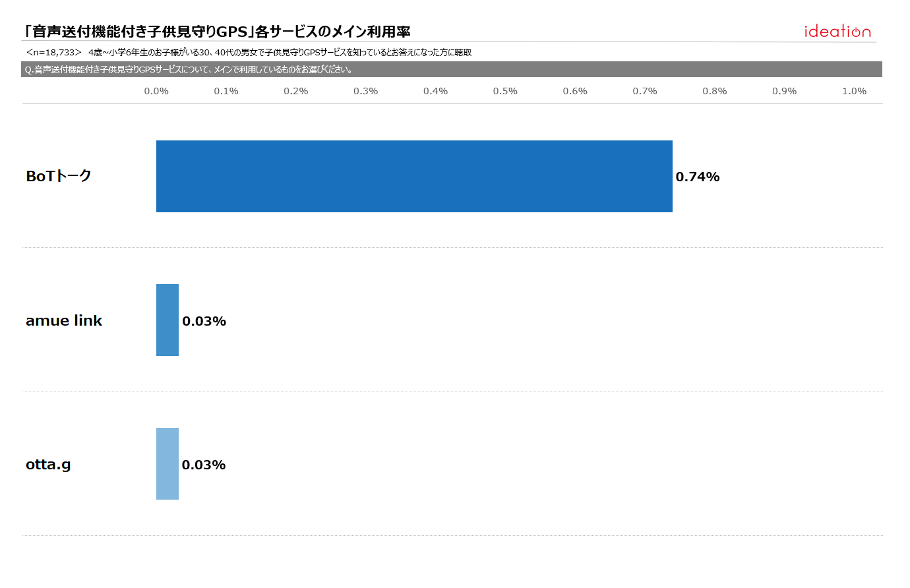Click the 0.7% axis tick
Viewport: 910px width, 588px height.
(645, 91)
